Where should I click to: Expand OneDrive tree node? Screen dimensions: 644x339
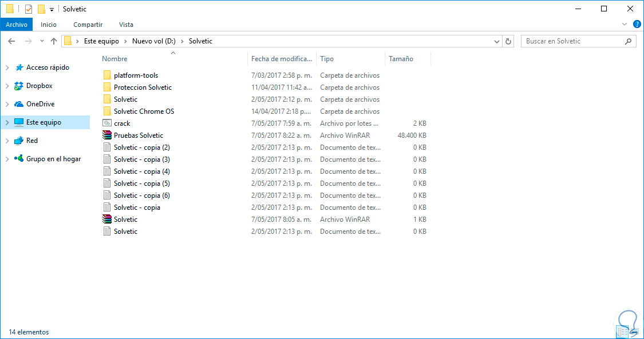pyautogui.click(x=7, y=104)
